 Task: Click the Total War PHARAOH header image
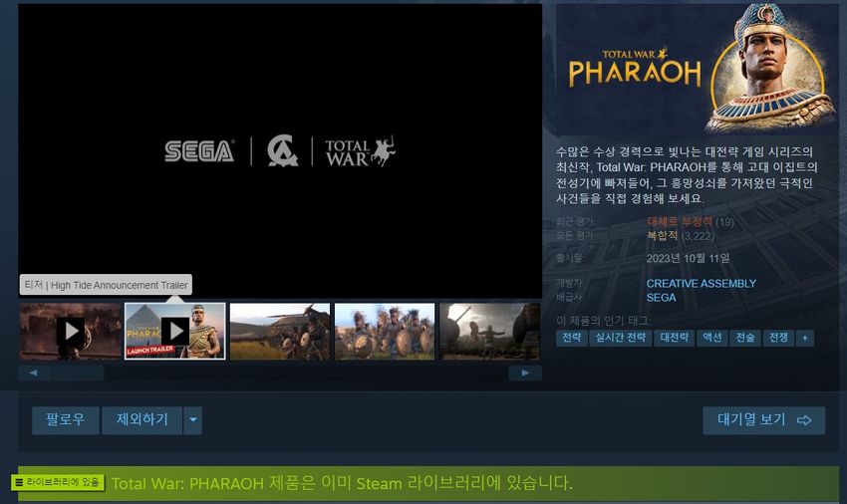[698, 69]
